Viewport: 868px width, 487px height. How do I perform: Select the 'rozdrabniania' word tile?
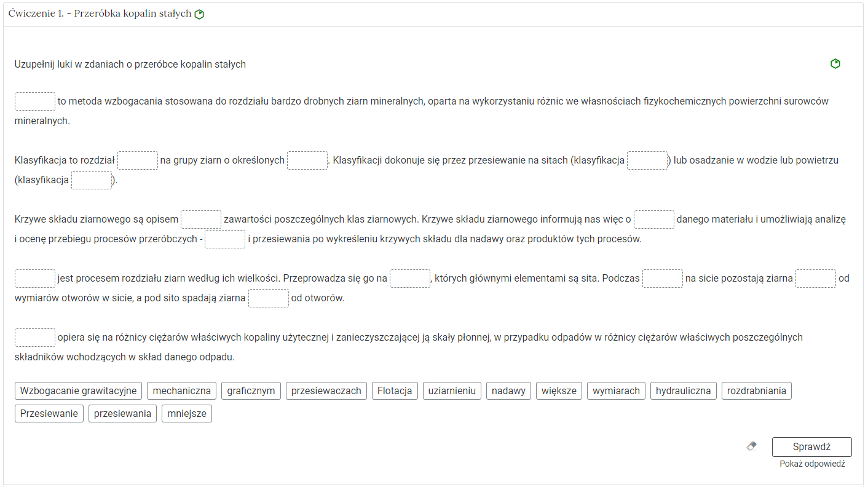tap(756, 391)
